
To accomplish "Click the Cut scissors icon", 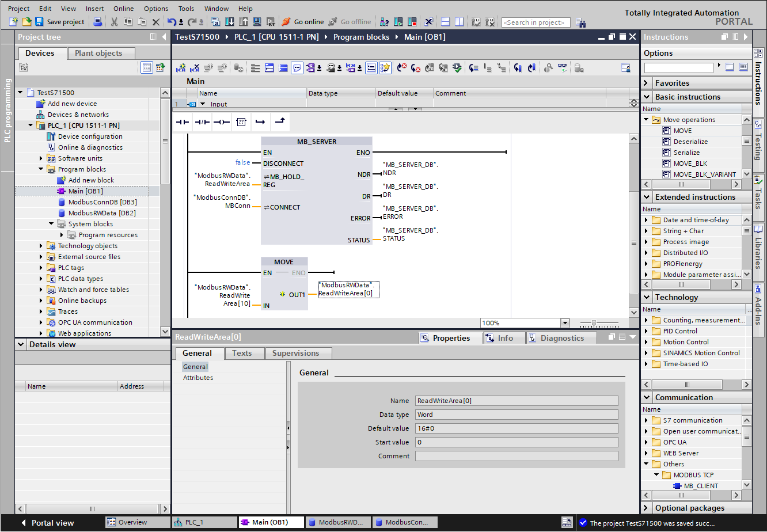I will pyautogui.click(x=114, y=22).
